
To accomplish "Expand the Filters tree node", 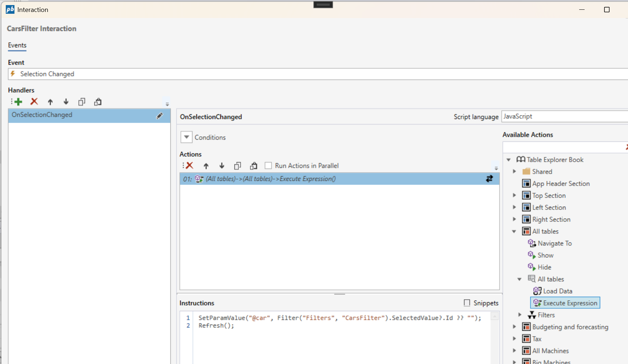I will coord(520,315).
